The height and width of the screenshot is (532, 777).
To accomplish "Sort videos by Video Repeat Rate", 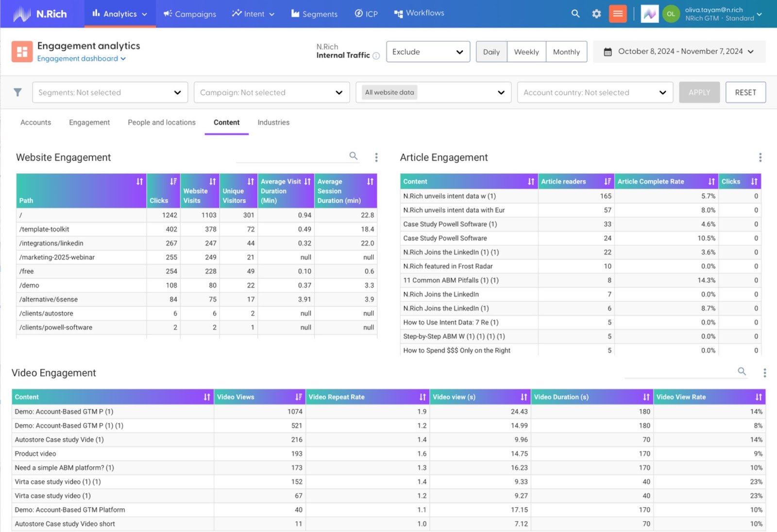I will 422,397.
